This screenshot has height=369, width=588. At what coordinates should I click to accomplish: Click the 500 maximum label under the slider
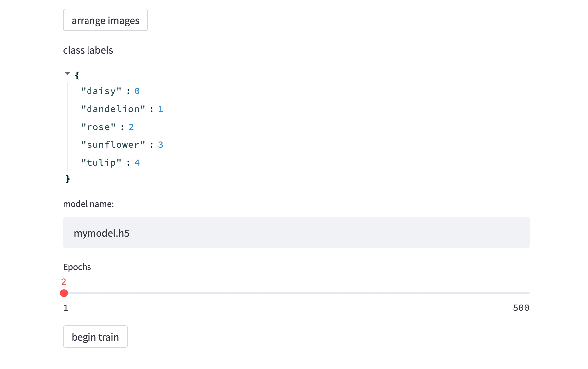click(521, 308)
